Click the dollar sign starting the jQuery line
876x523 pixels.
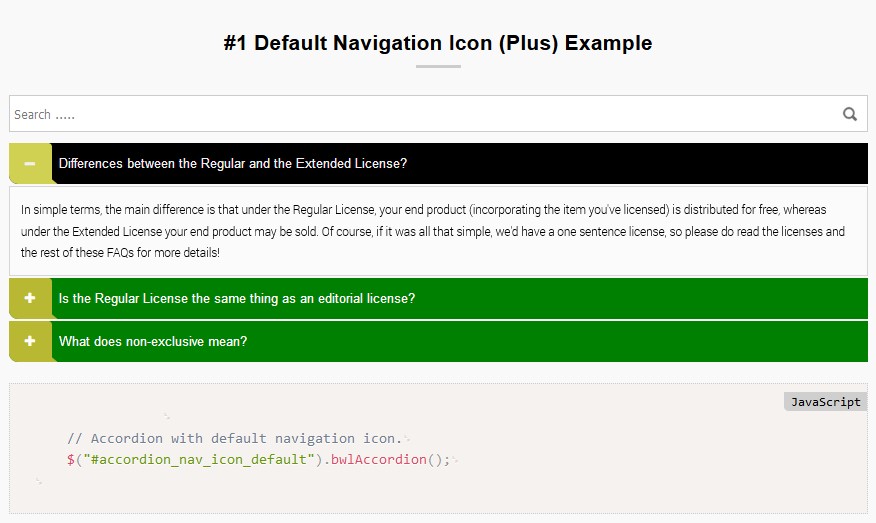[x=71, y=460]
